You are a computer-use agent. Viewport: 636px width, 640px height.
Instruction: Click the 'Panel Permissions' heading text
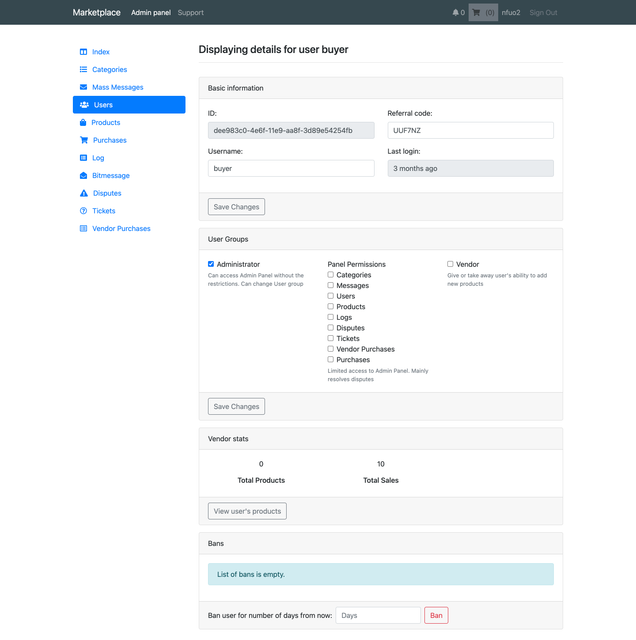(356, 264)
